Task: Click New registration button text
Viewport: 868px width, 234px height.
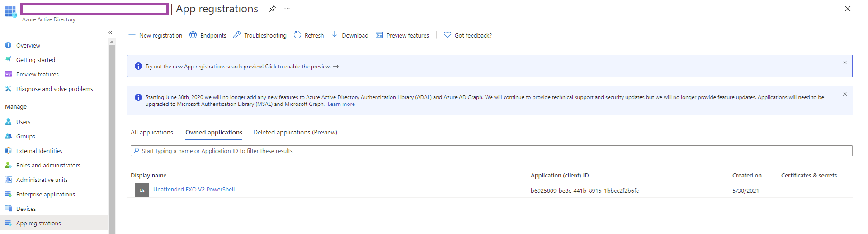Action: coord(160,35)
